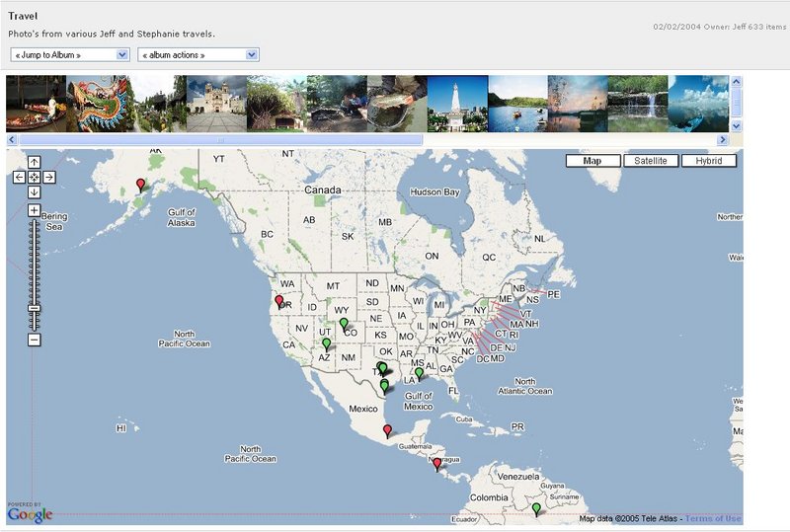Viewport: 790px width, 532px height.
Task: Pan the map up with the arrow
Action: pos(34,163)
